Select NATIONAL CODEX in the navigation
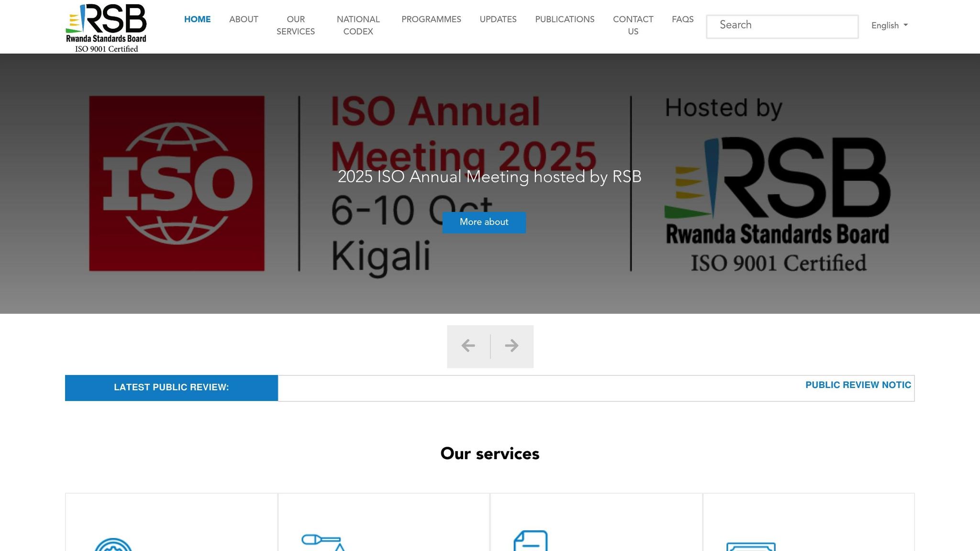Screen dimensions: 980x551 tap(358, 25)
